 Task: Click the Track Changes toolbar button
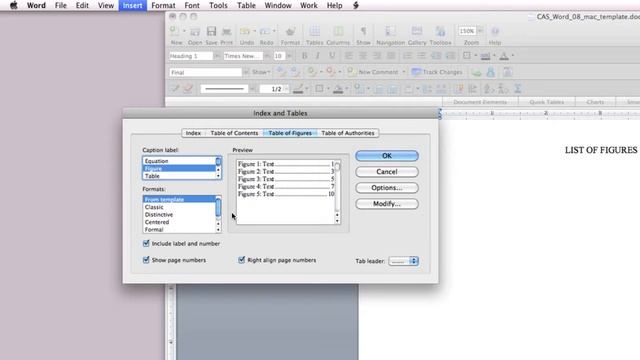(x=437, y=72)
